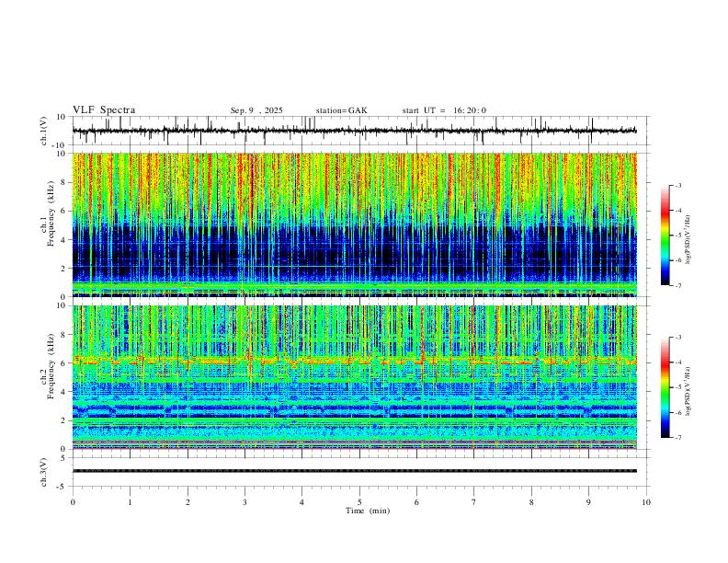728x563 pixels.
Task: Click the 'ch.3(V)' axis label
Action: (44, 472)
